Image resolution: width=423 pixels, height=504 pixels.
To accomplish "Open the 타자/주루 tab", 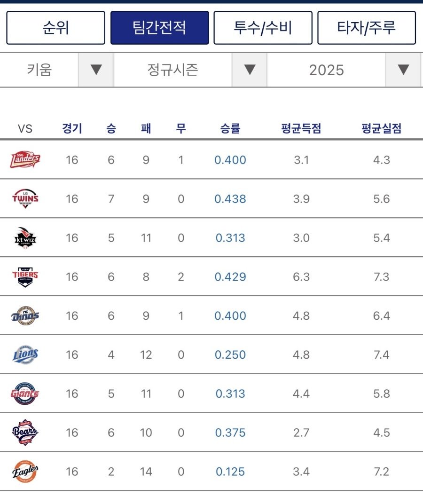I will click(x=367, y=28).
